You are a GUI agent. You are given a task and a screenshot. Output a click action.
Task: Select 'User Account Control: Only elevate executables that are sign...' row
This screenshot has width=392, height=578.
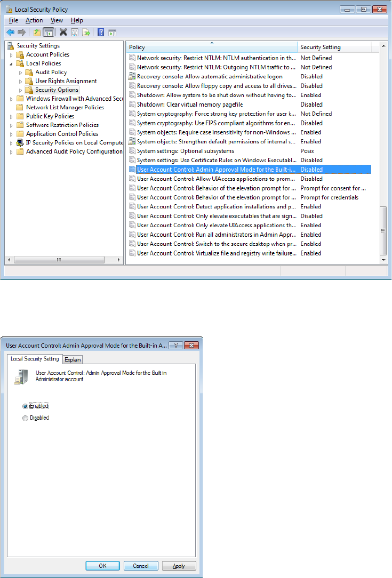(249, 216)
